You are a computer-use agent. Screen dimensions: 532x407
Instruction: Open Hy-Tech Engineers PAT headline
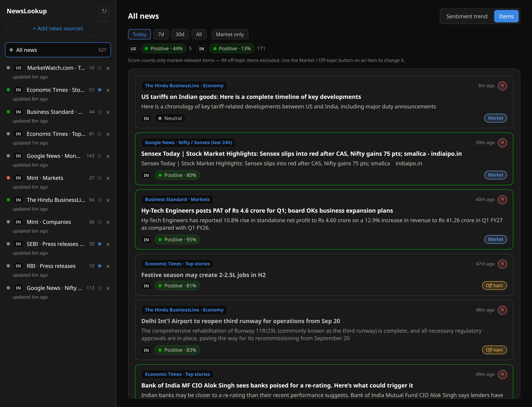(267, 211)
